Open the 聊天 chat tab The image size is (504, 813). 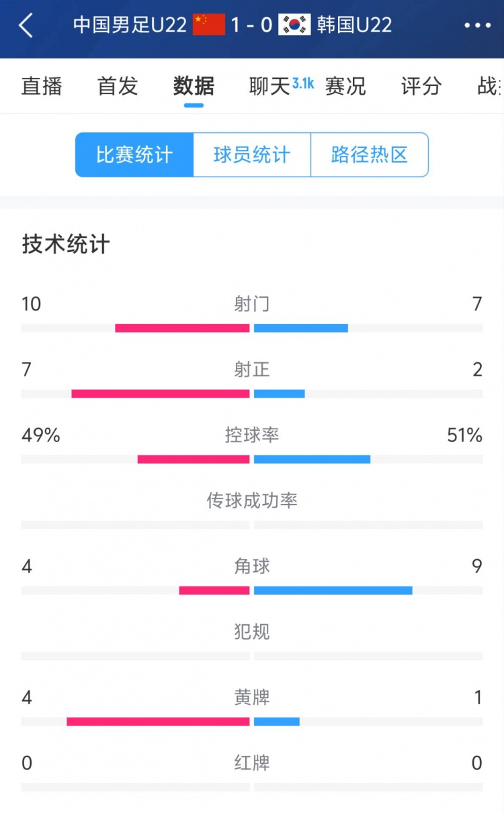[269, 86]
